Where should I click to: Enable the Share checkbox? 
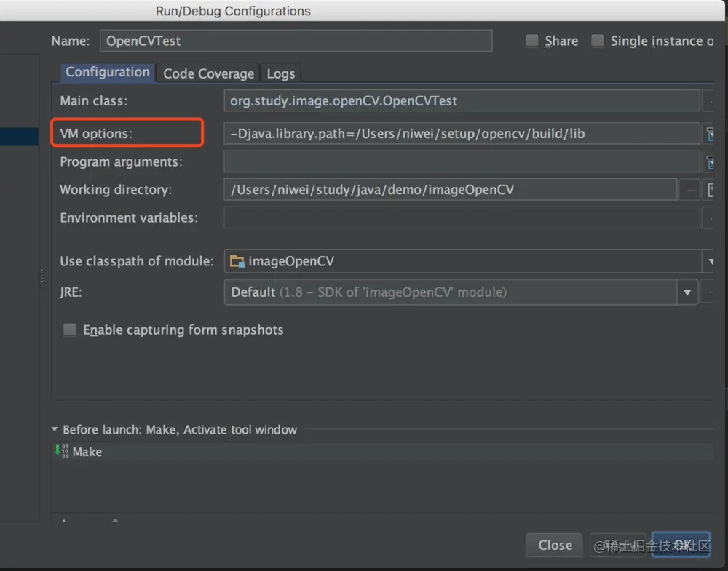(531, 41)
